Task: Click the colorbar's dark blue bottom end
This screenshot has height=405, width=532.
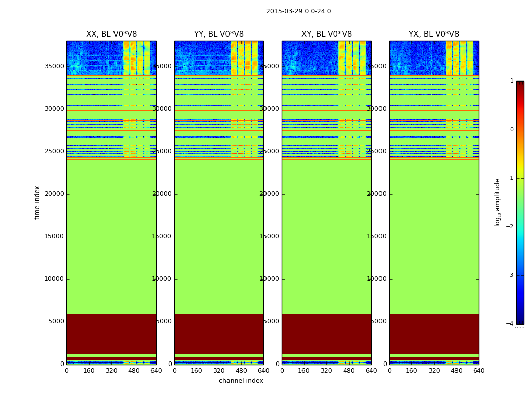Action: 520,321
